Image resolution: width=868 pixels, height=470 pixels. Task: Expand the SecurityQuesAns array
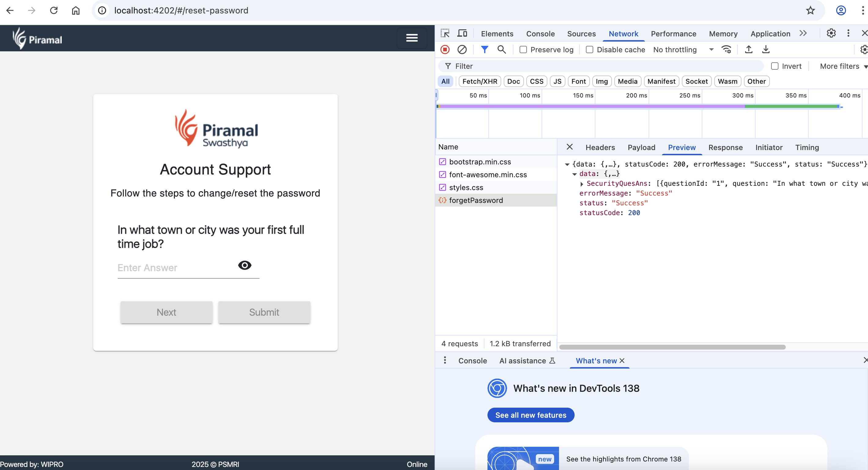click(x=582, y=184)
